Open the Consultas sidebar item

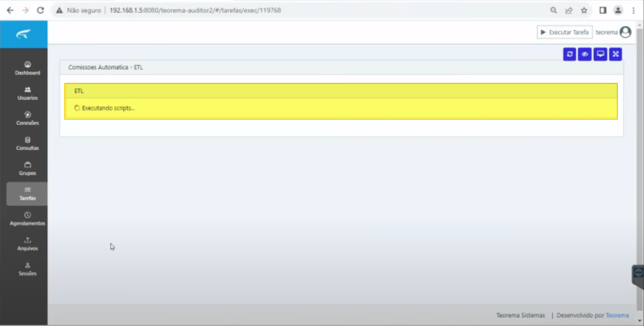(x=27, y=144)
